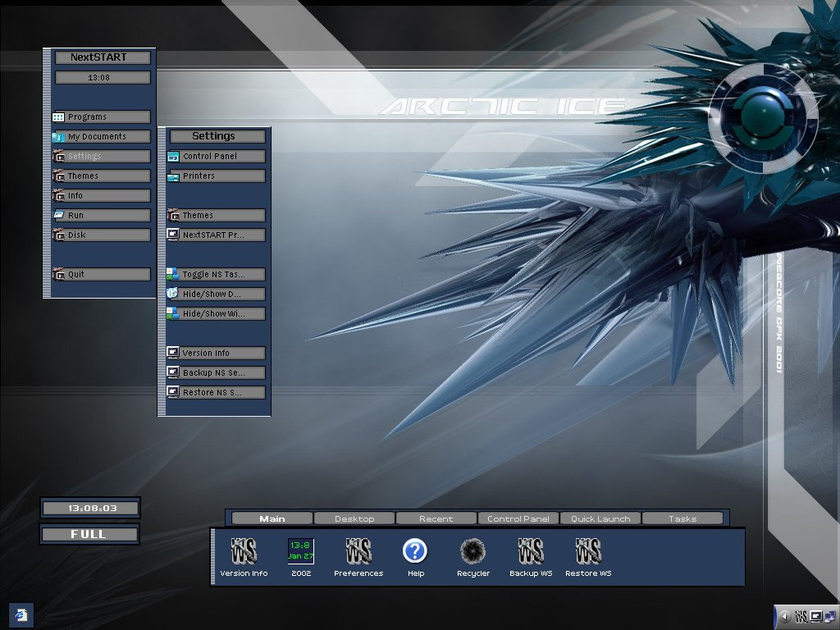Select Version Info in the Settings submenu
The height and width of the screenshot is (630, 840).
(216, 353)
